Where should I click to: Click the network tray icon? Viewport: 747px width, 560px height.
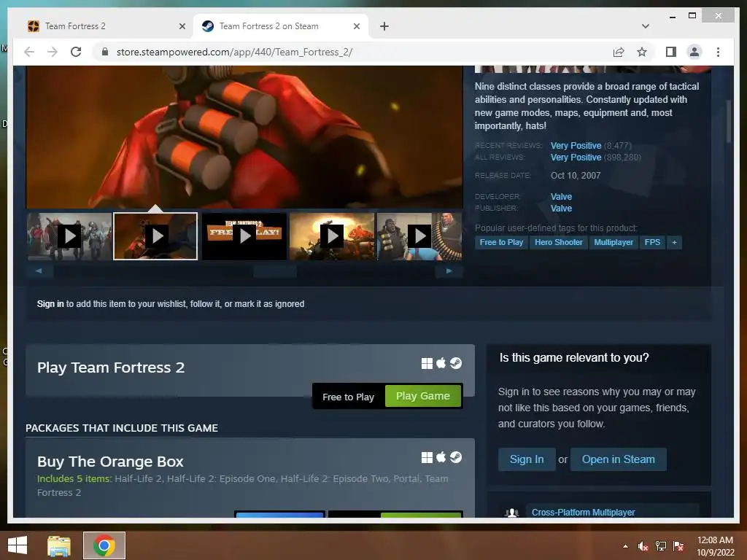coord(661,546)
